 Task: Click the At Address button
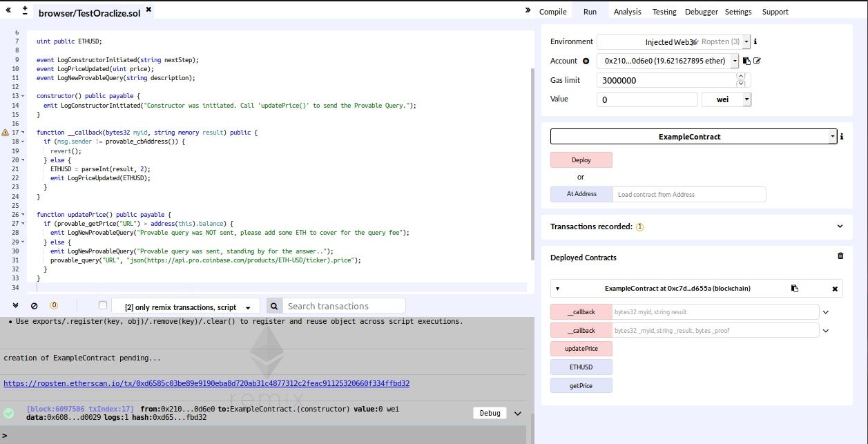click(581, 194)
